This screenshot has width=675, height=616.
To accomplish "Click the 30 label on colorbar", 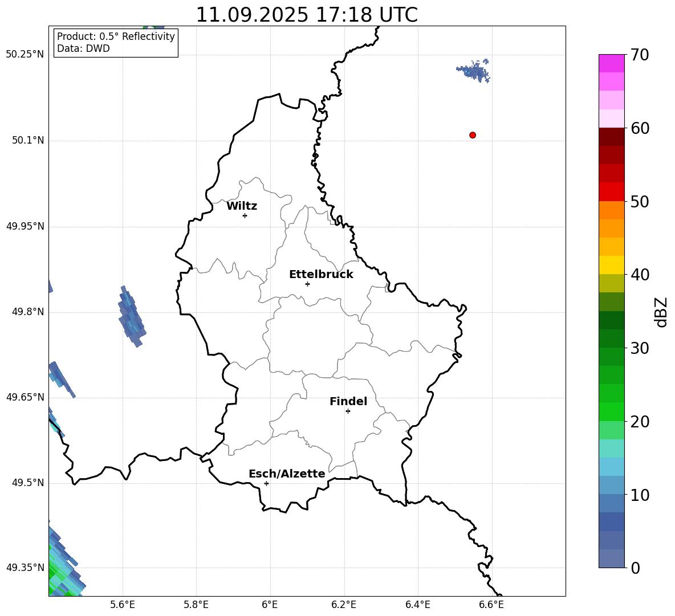I will pyautogui.click(x=640, y=348).
